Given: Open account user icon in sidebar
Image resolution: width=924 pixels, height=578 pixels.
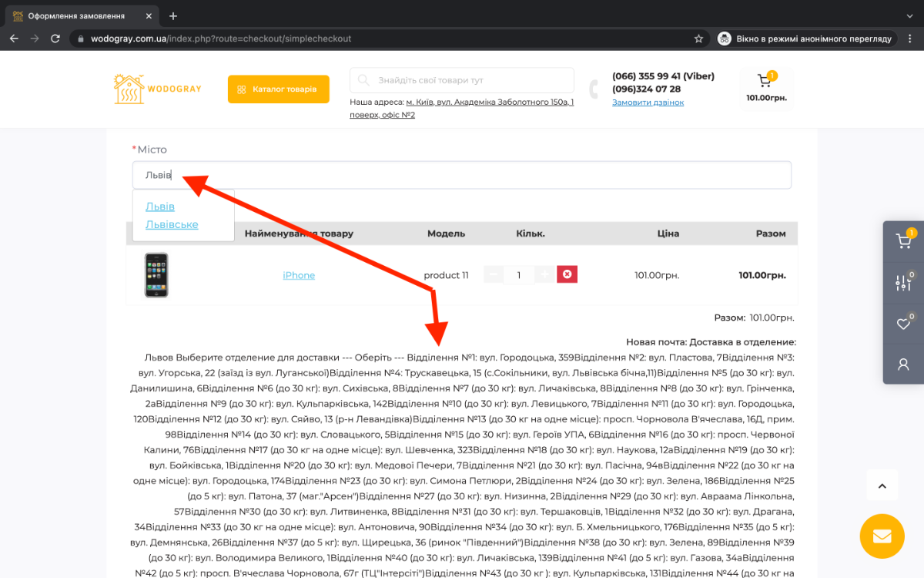Looking at the screenshot, I should click(x=903, y=364).
